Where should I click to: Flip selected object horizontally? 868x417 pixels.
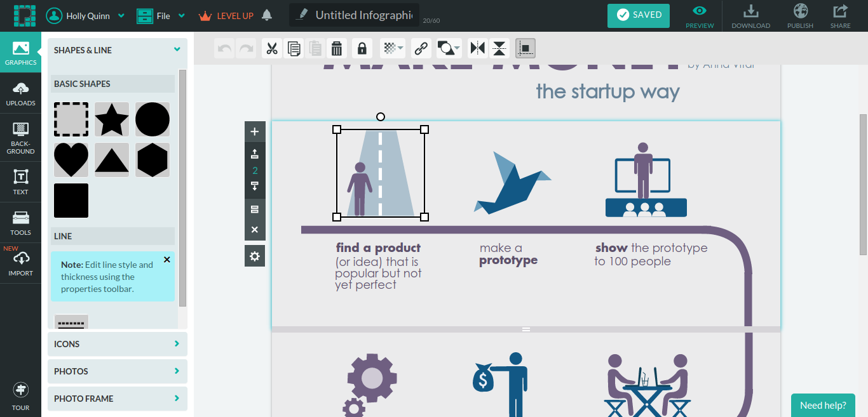(x=477, y=48)
